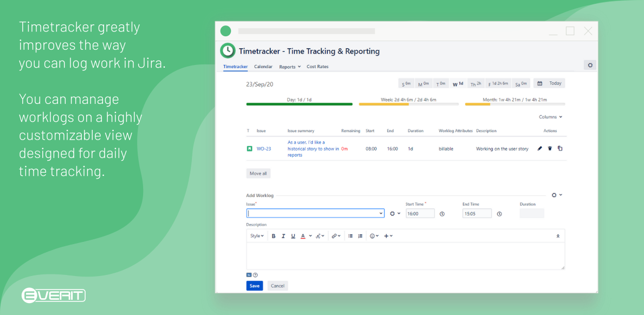Open the plus insert-more dropdown
The image size is (644, 315).
(388, 236)
